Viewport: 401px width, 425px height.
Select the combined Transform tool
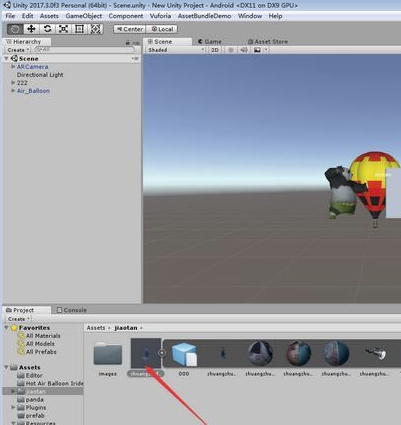[95, 29]
